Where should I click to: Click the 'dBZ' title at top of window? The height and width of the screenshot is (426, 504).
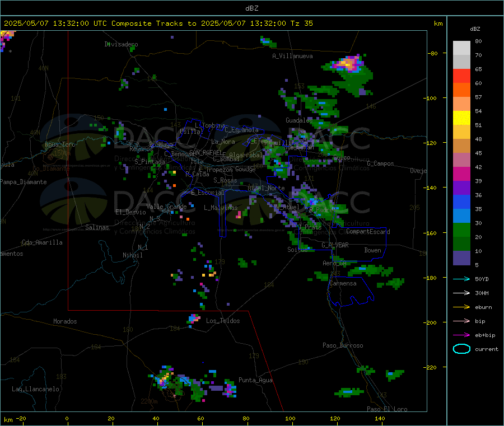251,8
